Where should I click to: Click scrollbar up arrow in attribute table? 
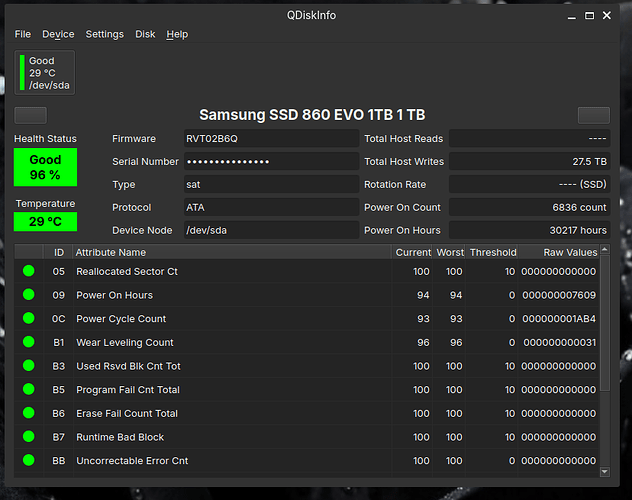[604, 249]
